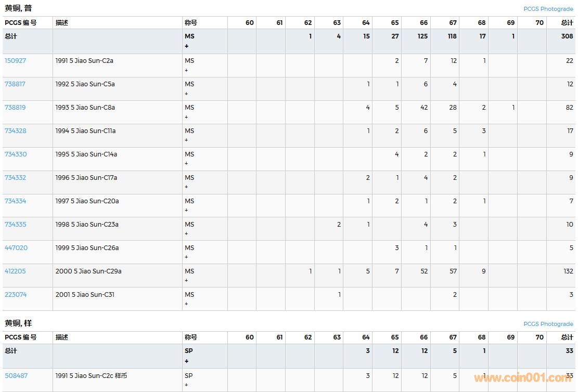Image resolution: width=578 pixels, height=392 pixels.
Task: Open the 734332 coin link
Action: 15,178
